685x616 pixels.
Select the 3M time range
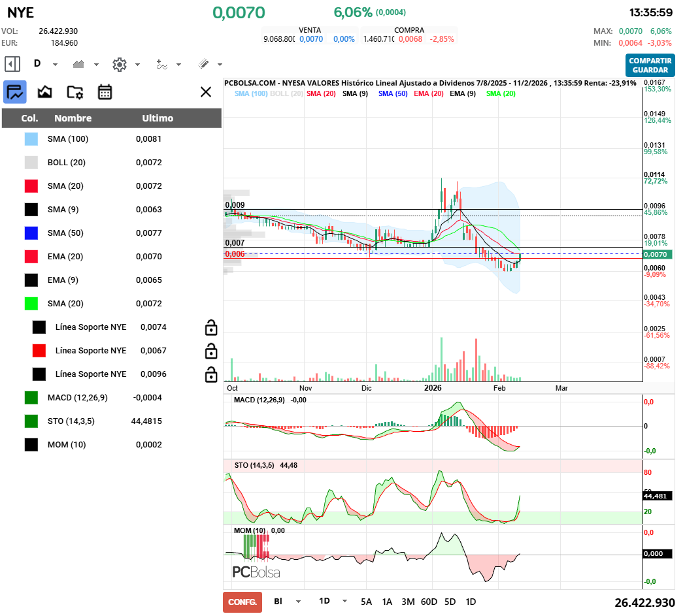[408, 602]
